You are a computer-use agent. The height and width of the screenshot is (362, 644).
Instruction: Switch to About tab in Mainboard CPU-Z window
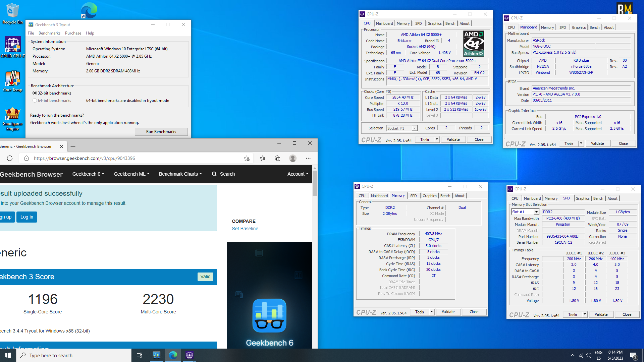tap(609, 27)
